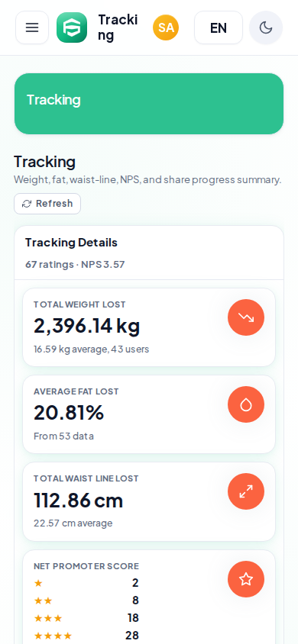Click the three-star rating row

click(x=86, y=618)
